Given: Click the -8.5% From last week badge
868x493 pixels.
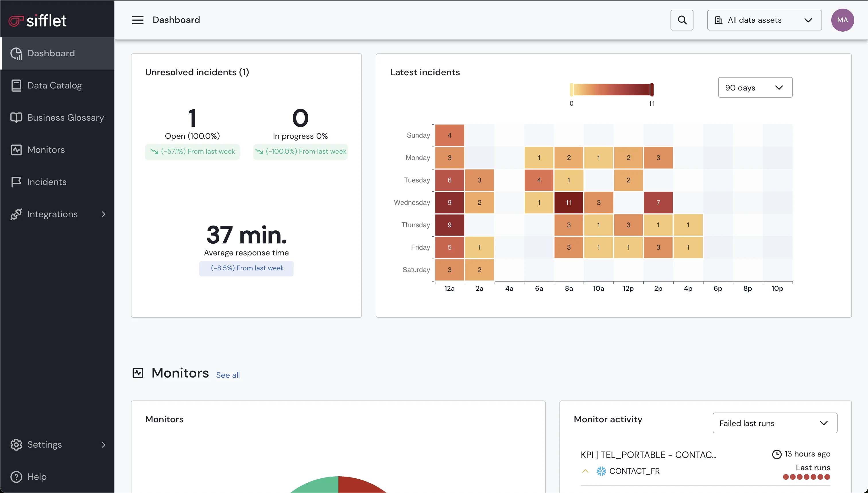Looking at the screenshot, I should pyautogui.click(x=246, y=268).
